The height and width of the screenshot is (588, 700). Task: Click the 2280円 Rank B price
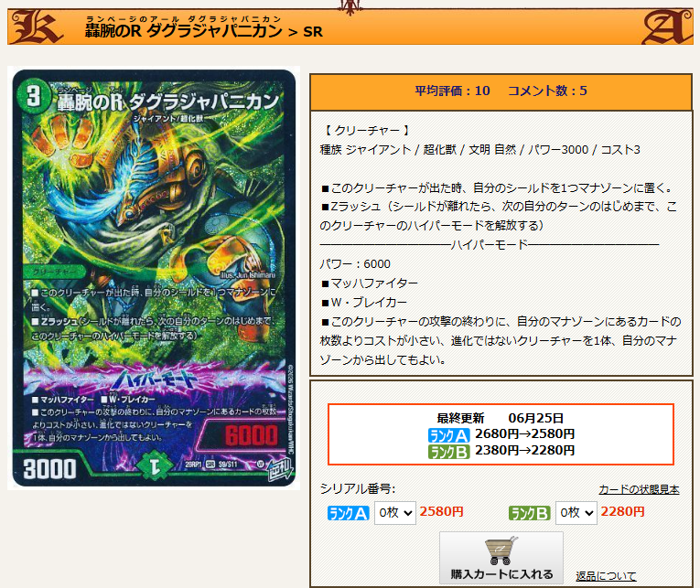pyautogui.click(x=622, y=511)
